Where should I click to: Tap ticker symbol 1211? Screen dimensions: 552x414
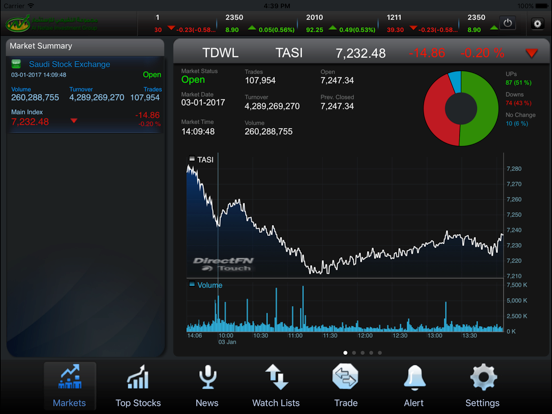pos(394,17)
